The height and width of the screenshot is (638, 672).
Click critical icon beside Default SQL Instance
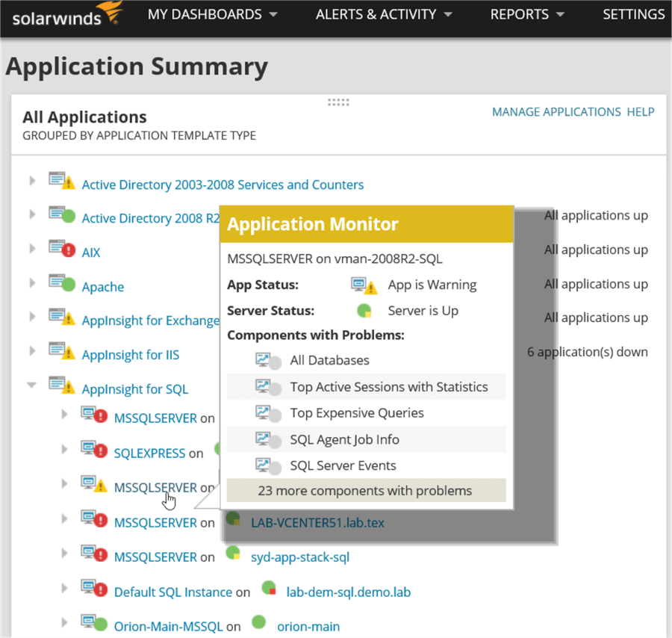coord(94,588)
